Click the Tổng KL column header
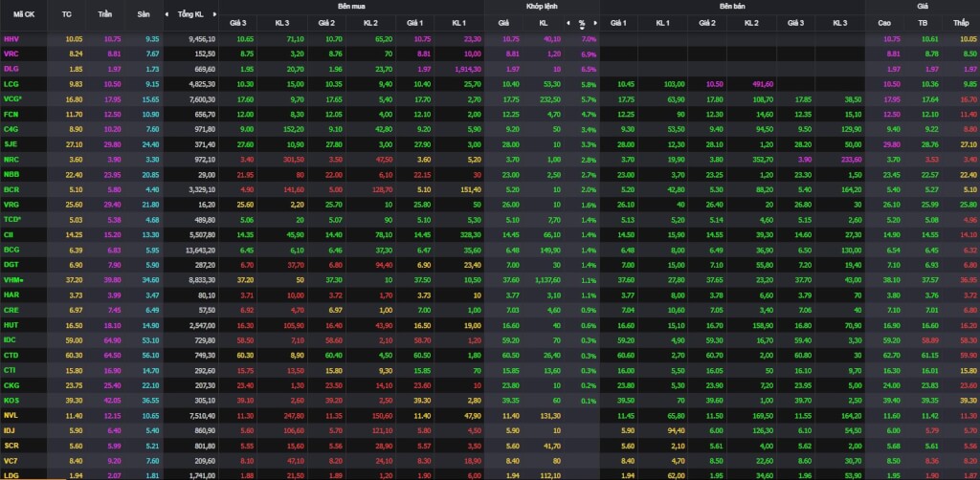This screenshot has height=480, width=980. click(190, 13)
